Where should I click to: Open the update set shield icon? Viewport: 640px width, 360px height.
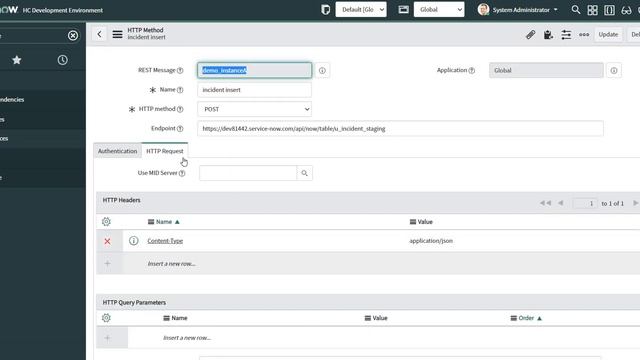click(x=325, y=10)
